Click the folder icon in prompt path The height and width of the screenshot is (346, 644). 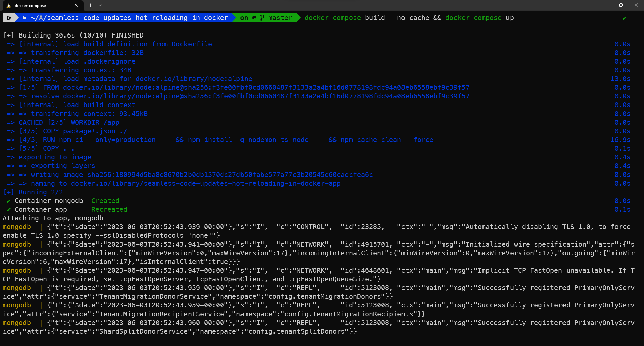25,18
